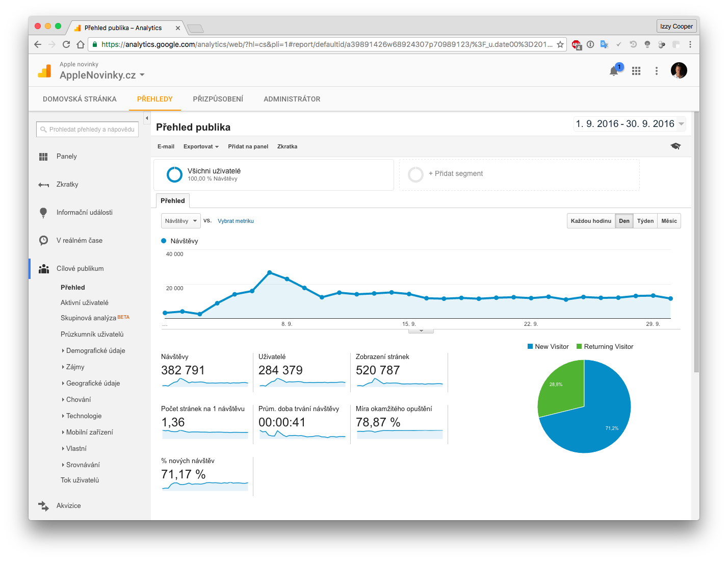Click the Akvizice sidebar icon
Image resolution: width=728 pixels, height=561 pixels.
(43, 505)
